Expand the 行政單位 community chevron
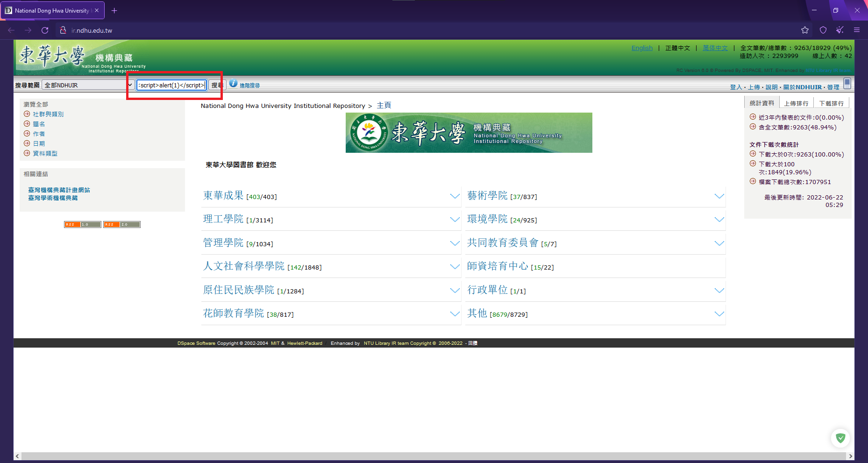 coord(719,291)
